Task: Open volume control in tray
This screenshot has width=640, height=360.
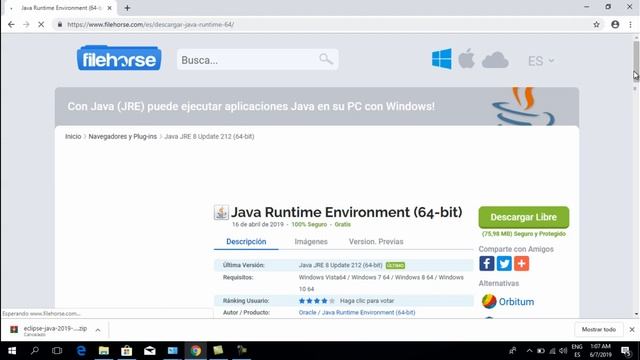Action: pos(563,351)
